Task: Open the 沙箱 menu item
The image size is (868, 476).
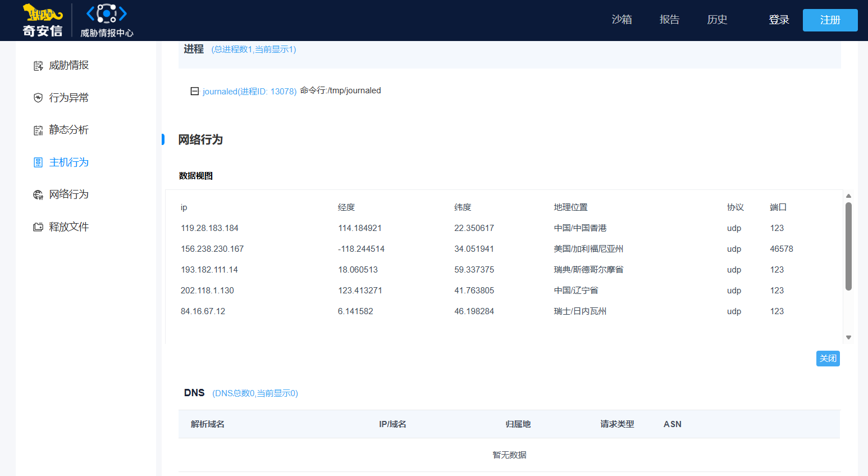Action: [622, 20]
